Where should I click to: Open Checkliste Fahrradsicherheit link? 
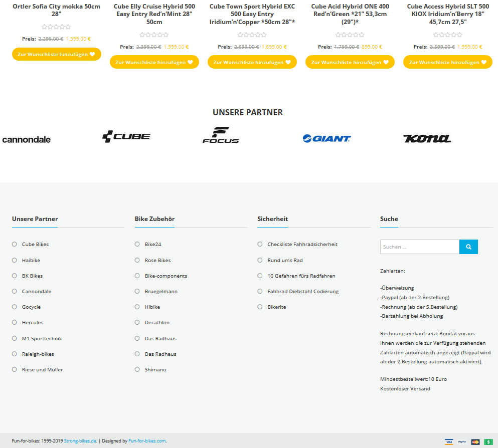tap(302, 245)
